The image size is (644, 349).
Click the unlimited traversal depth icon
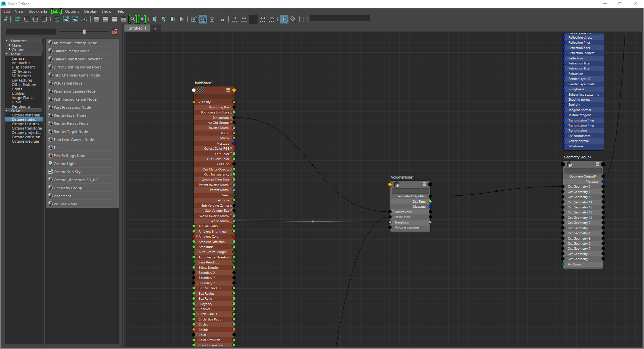pyautogui.click(x=272, y=19)
